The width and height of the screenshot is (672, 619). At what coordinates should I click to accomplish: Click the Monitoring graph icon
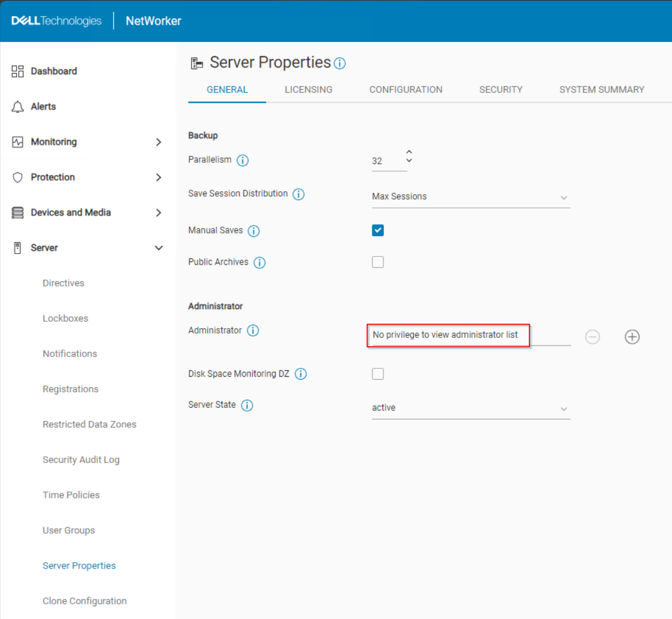[x=17, y=142]
